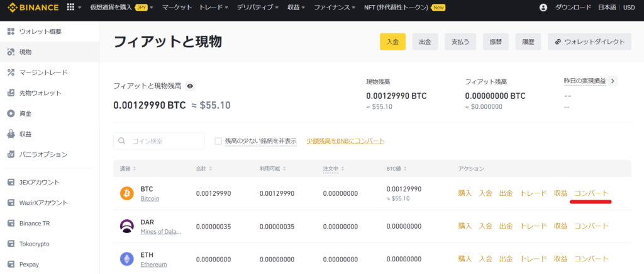Click the Tokocrypto sidebar icon

coord(11,244)
